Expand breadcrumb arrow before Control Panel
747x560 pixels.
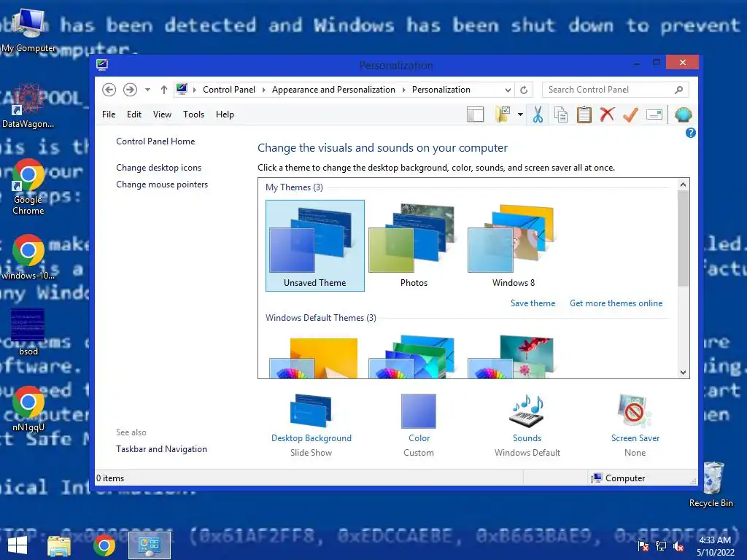(x=194, y=90)
